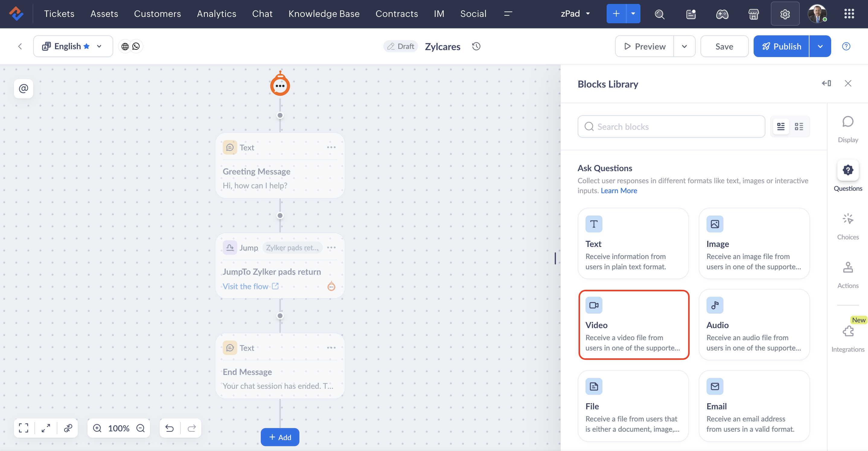Image resolution: width=868 pixels, height=451 pixels.
Task: Switch blocks to compact grid view
Action: 799,126
